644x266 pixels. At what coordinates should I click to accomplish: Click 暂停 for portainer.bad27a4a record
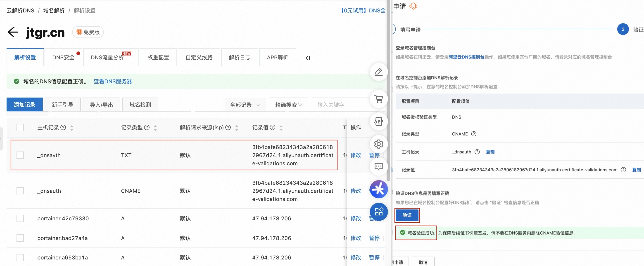[374, 238]
